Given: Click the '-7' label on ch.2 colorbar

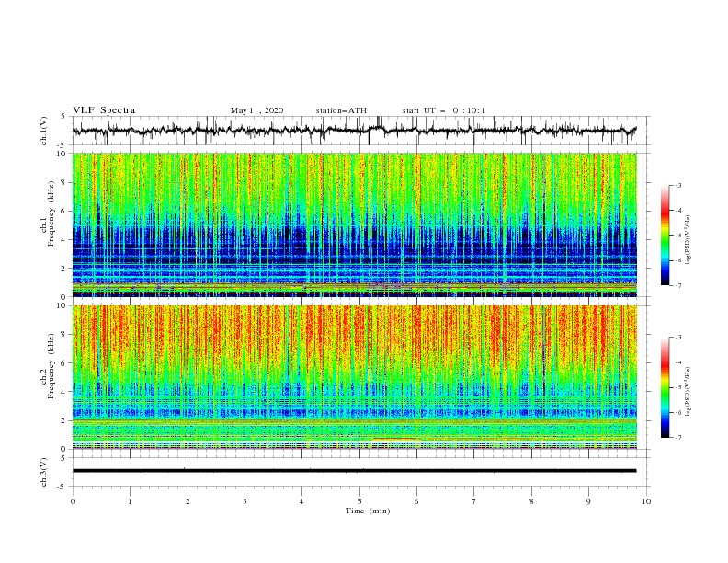Looking at the screenshot, I should [678, 438].
